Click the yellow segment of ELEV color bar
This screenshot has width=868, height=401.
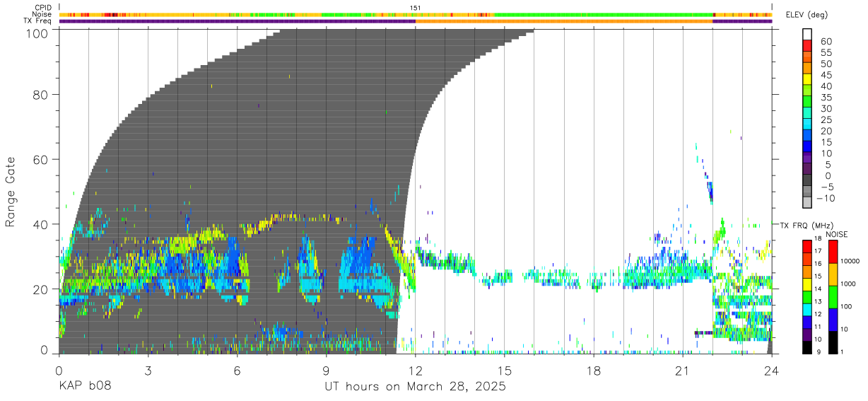coord(807,80)
